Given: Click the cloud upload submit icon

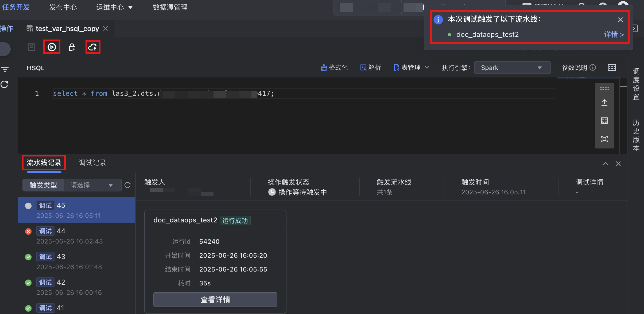Looking at the screenshot, I should click(x=93, y=47).
